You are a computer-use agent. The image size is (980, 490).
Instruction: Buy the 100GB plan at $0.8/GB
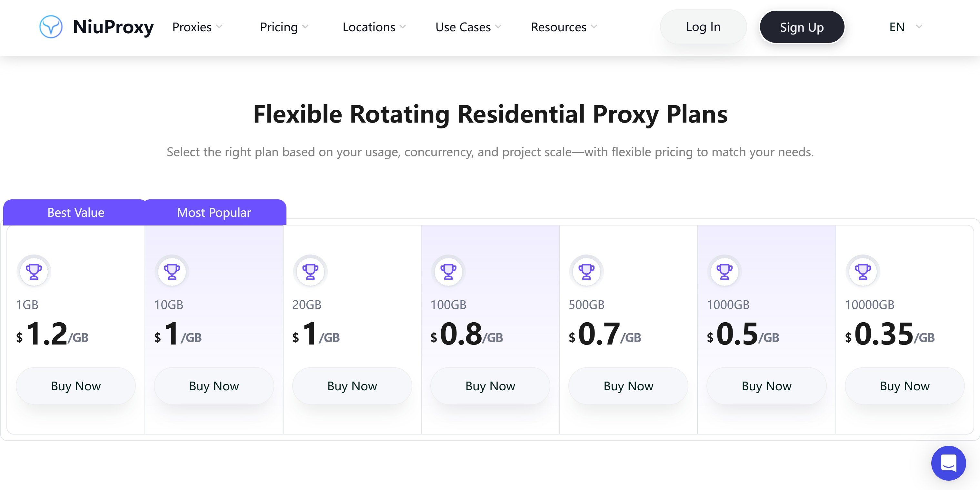(x=490, y=386)
